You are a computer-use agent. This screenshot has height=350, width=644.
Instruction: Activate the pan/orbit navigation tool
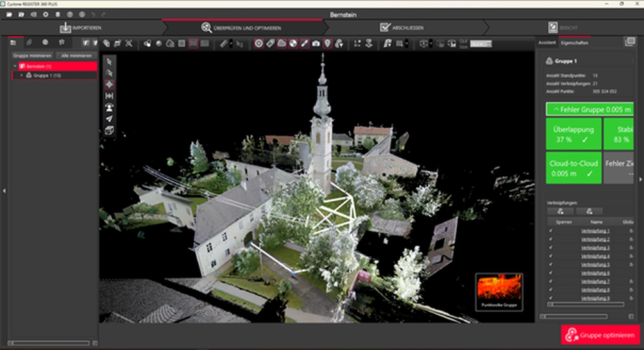point(109,85)
